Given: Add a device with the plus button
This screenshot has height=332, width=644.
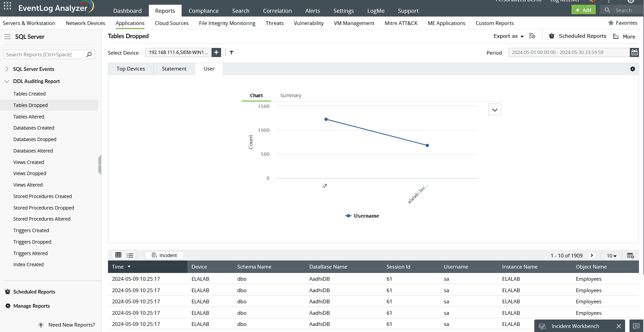Looking at the screenshot, I should [216, 53].
